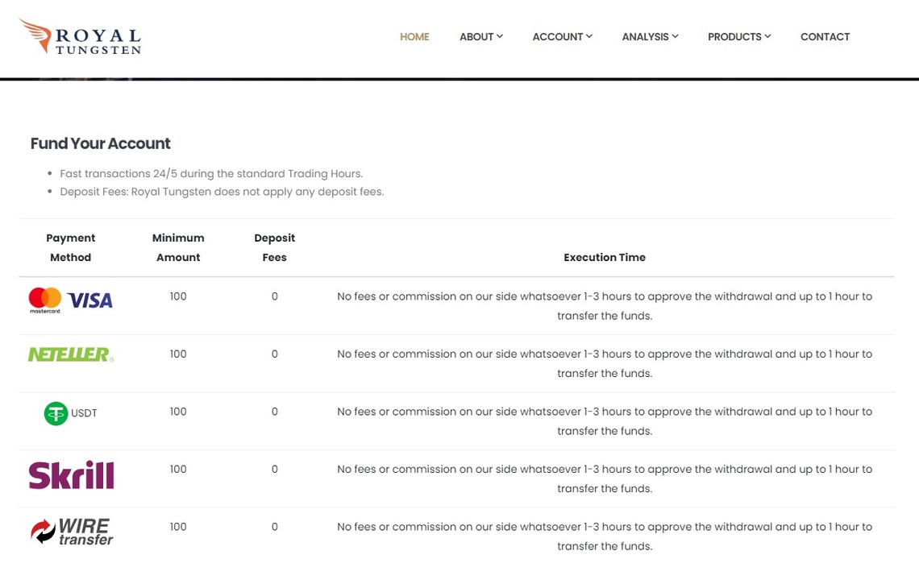The width and height of the screenshot is (919, 588).
Task: Click the execution time text in the Wire transfer row
Action: 605,536
